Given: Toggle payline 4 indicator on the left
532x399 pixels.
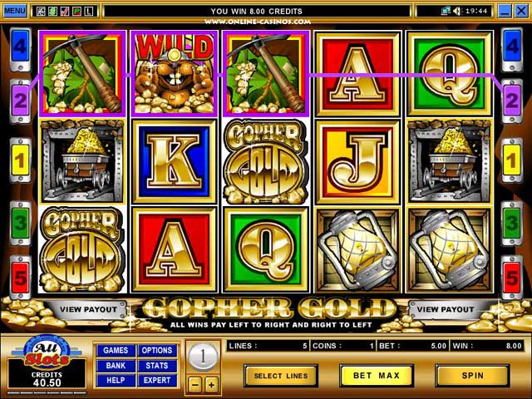Looking at the screenshot, I should coord(20,50).
